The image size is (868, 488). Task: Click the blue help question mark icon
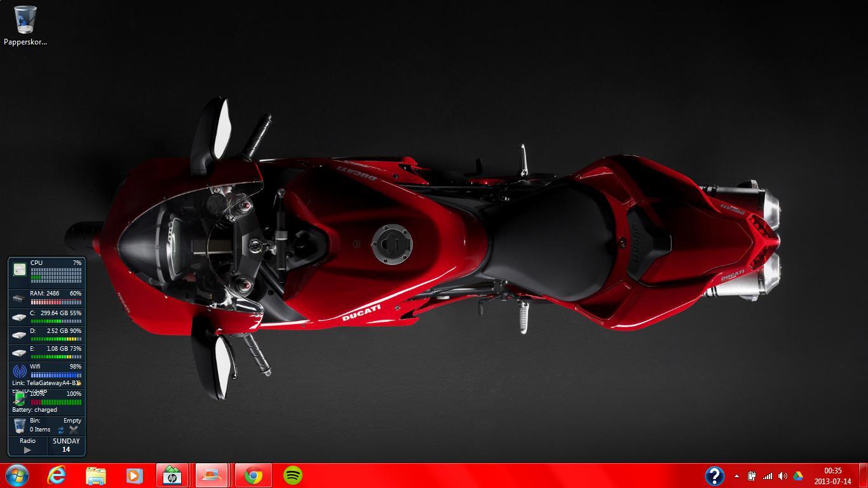(x=714, y=476)
